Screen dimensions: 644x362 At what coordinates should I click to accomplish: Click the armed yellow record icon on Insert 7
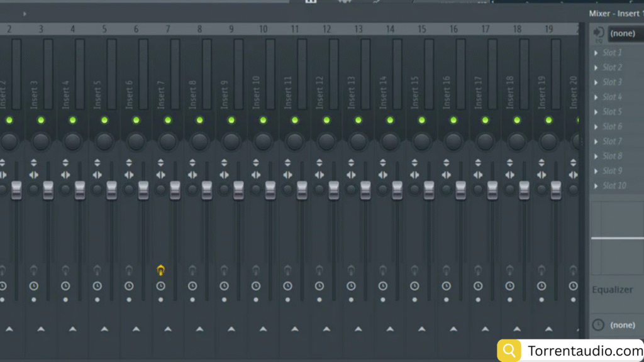point(161,270)
